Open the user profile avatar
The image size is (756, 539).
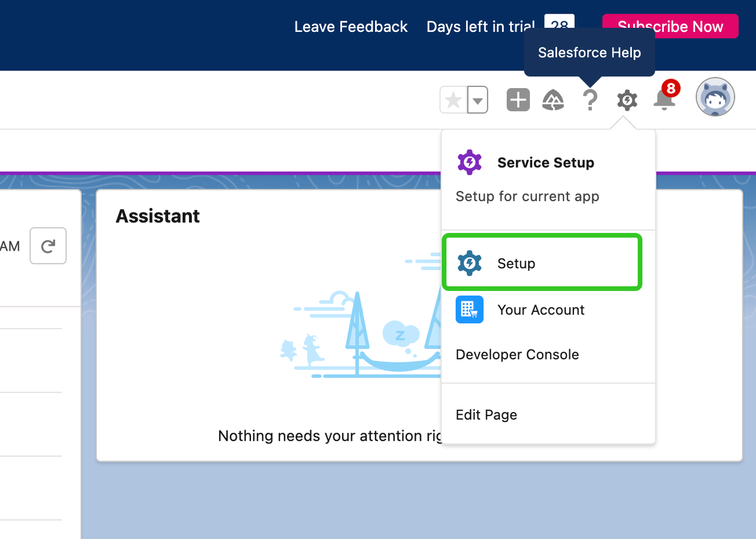[715, 97]
